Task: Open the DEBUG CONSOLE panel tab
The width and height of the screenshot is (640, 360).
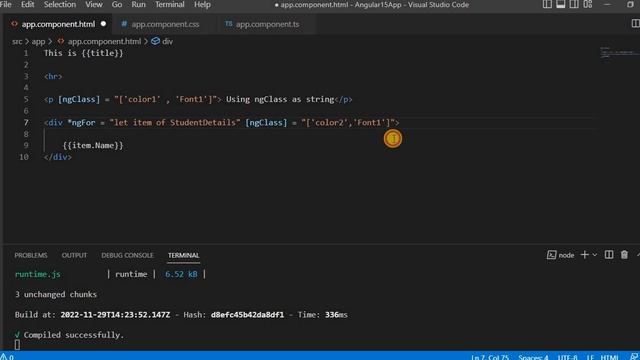Action: (127, 255)
